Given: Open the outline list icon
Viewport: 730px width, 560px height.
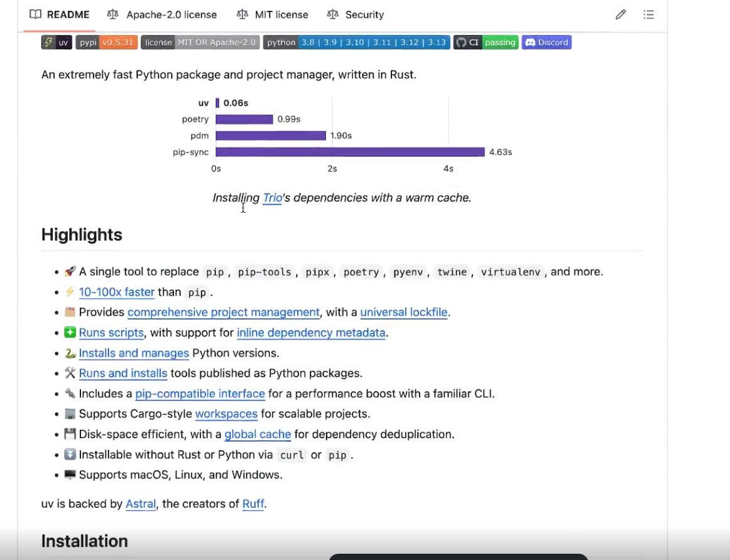Looking at the screenshot, I should coord(648,14).
